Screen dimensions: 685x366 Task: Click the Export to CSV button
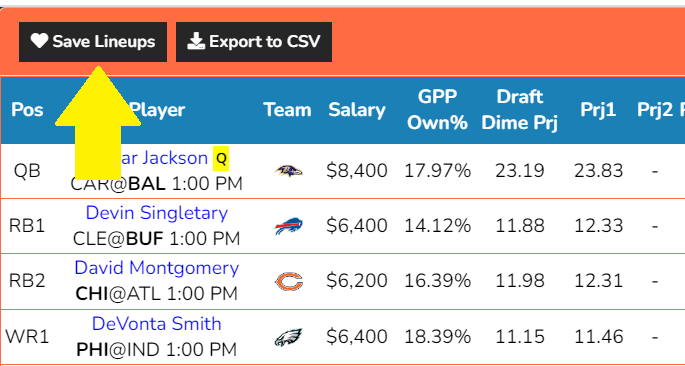click(254, 42)
